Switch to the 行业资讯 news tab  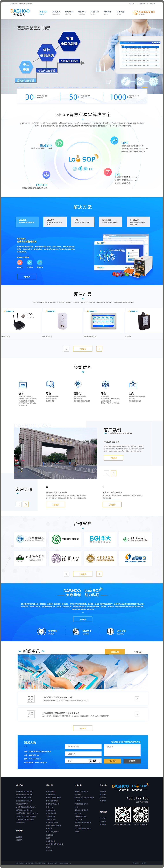coord(138,652)
